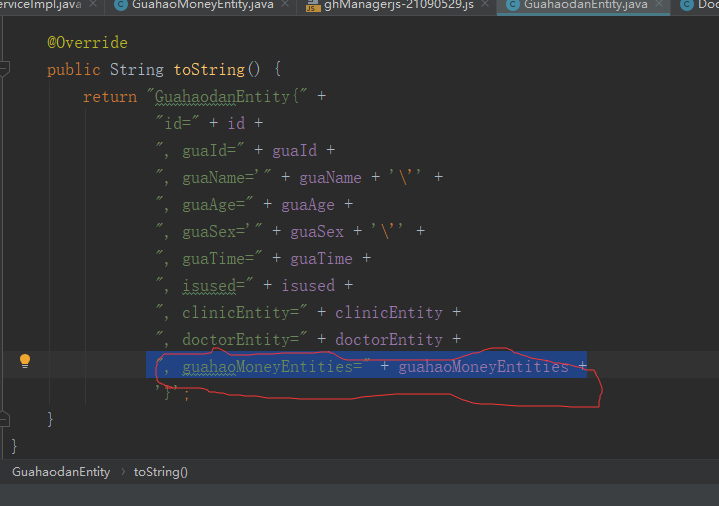Click the "id=" string literal
Viewport: 719px width, 506px height.
click(177, 123)
